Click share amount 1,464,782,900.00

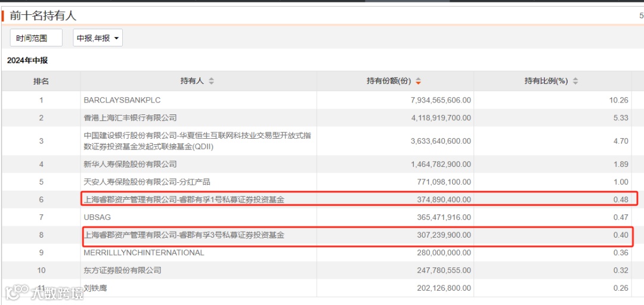click(x=441, y=164)
